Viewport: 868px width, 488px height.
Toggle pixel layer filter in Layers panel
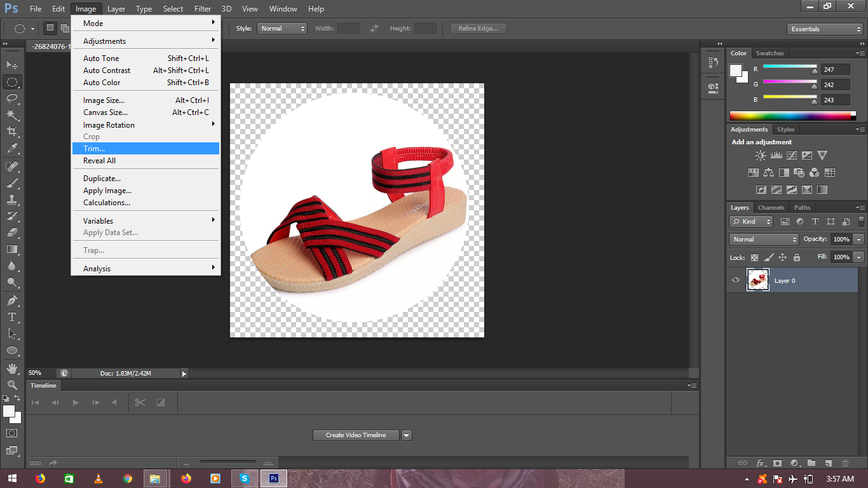tap(785, 222)
